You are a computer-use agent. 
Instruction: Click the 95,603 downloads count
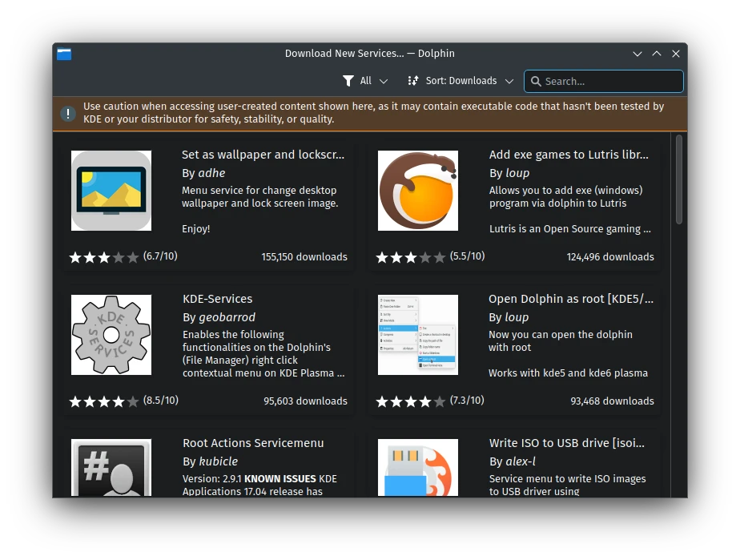[305, 401]
